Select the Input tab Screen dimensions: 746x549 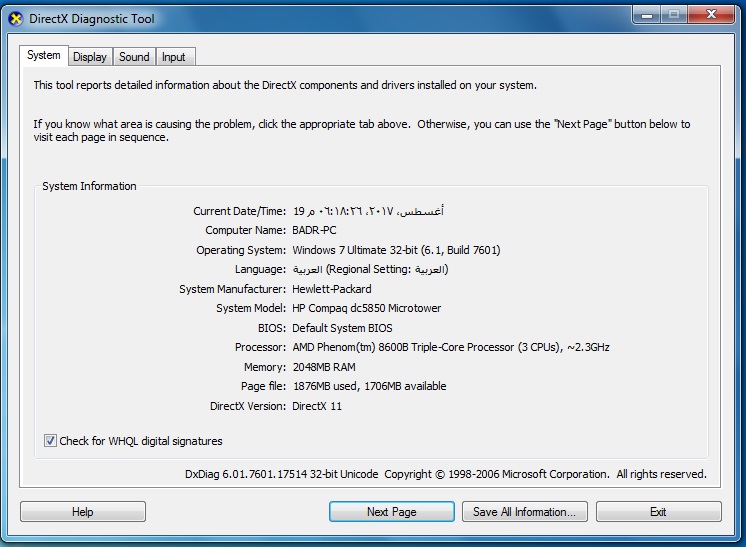[173, 57]
